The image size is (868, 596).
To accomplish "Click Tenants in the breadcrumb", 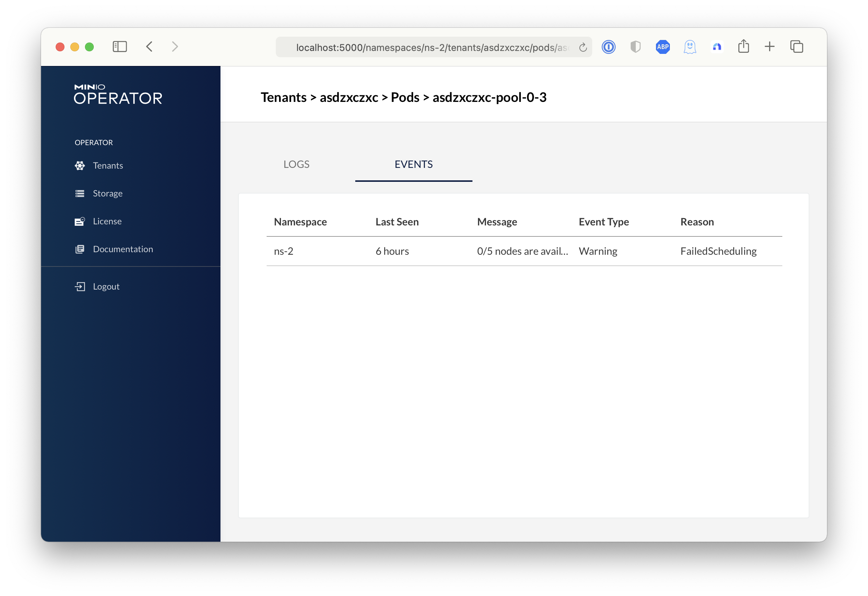I will 283,97.
